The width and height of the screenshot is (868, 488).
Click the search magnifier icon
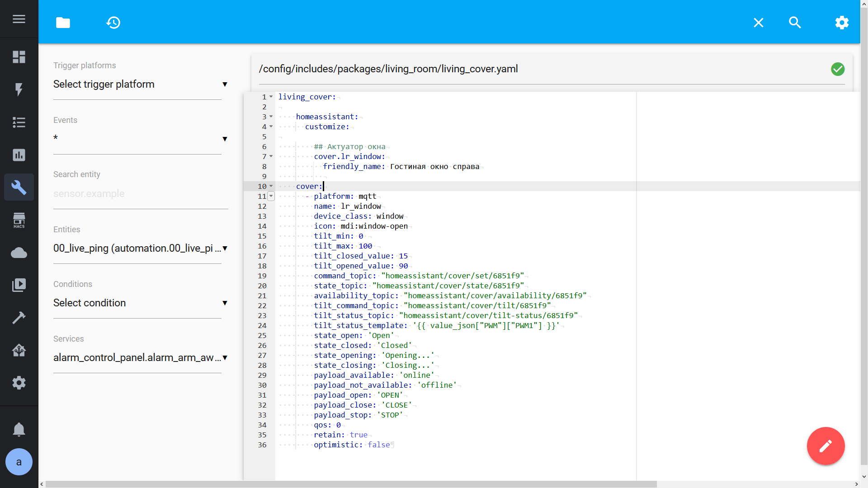coord(795,23)
